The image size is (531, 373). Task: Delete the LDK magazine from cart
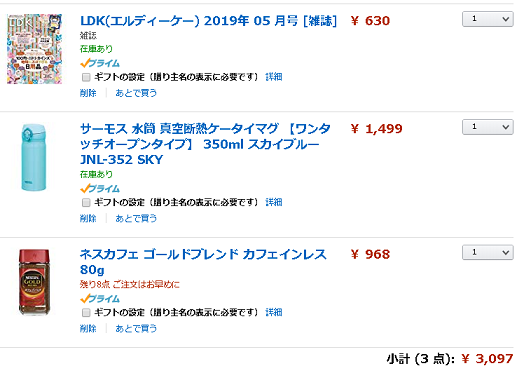pyautogui.click(x=88, y=93)
